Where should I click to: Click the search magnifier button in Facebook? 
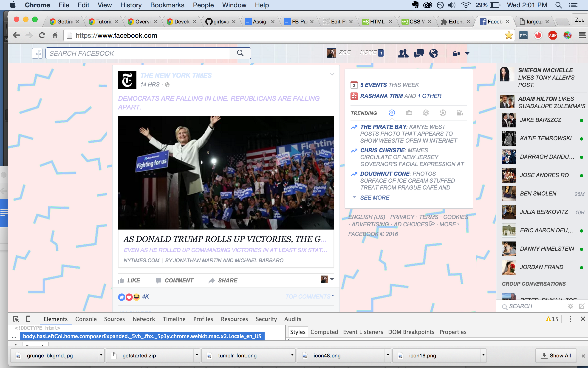(240, 53)
